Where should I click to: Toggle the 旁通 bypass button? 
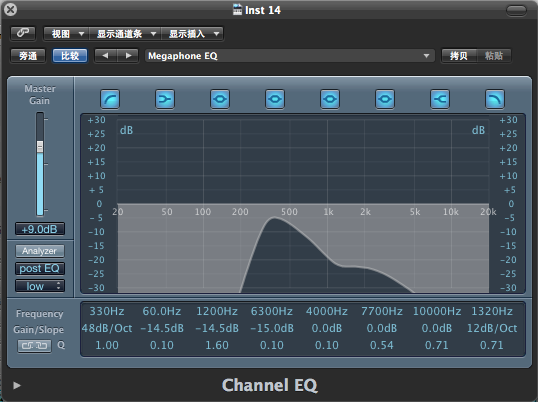tap(28, 56)
